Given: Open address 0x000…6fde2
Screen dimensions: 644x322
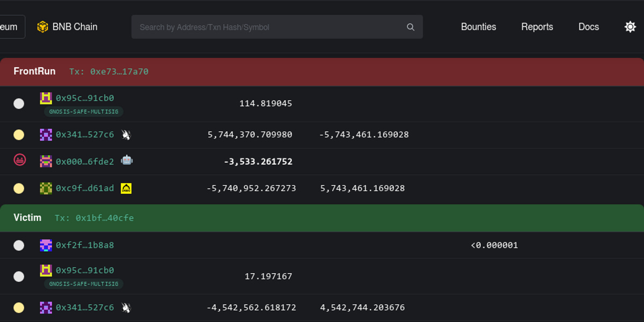Looking at the screenshot, I should click(85, 162).
